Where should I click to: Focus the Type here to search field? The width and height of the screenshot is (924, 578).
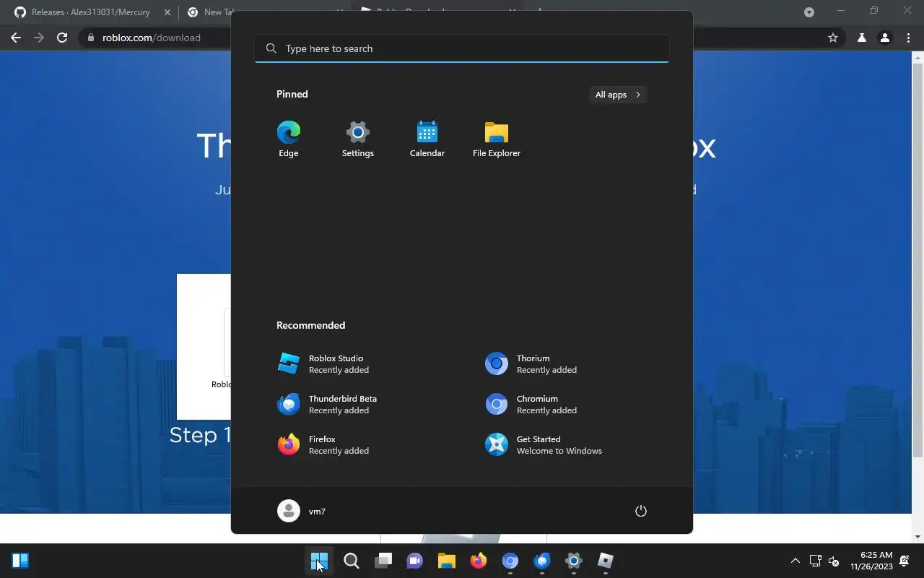point(462,48)
